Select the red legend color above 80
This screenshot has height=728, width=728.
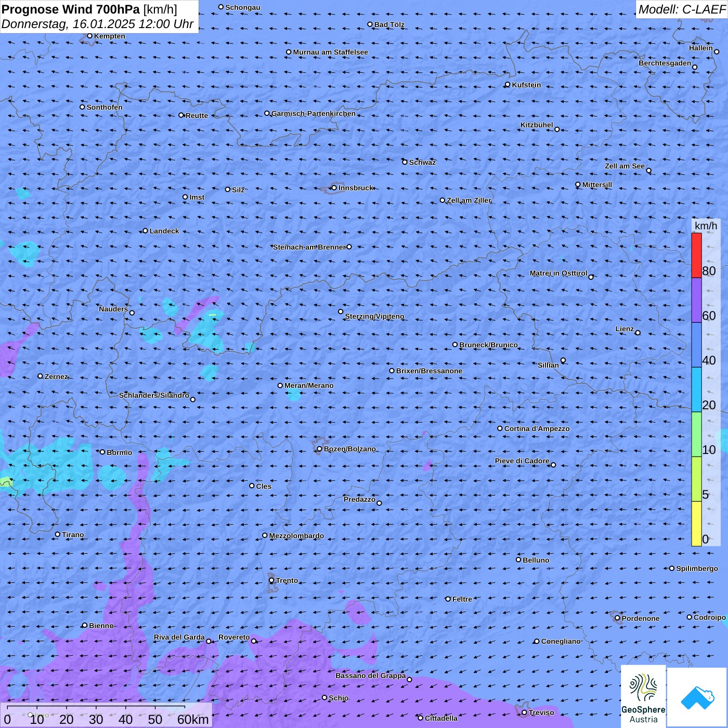[x=696, y=255]
